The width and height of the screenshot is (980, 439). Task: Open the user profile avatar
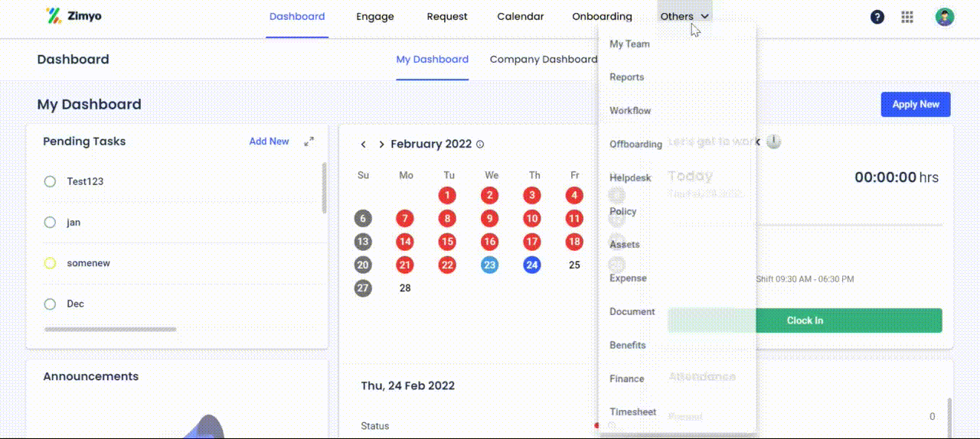click(x=945, y=17)
